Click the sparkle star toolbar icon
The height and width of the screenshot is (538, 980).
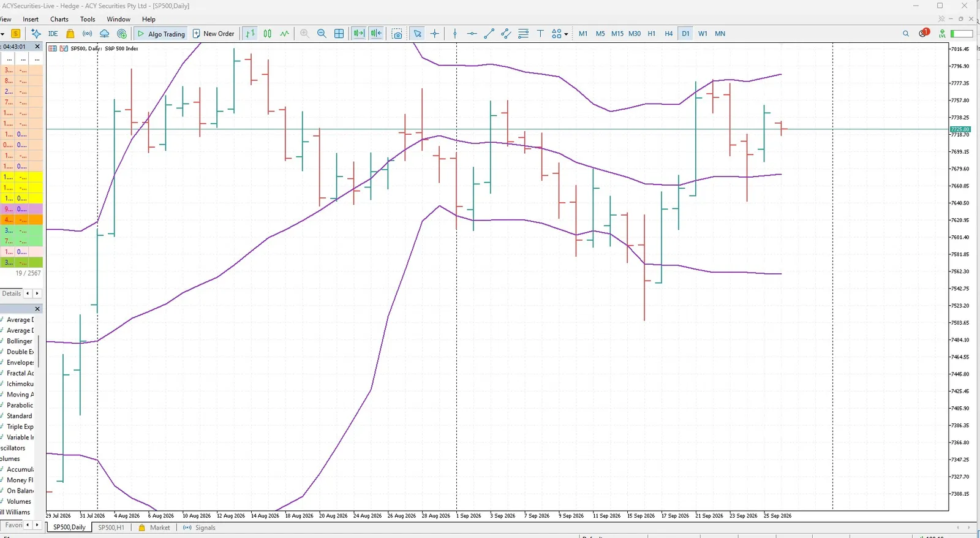click(x=36, y=34)
